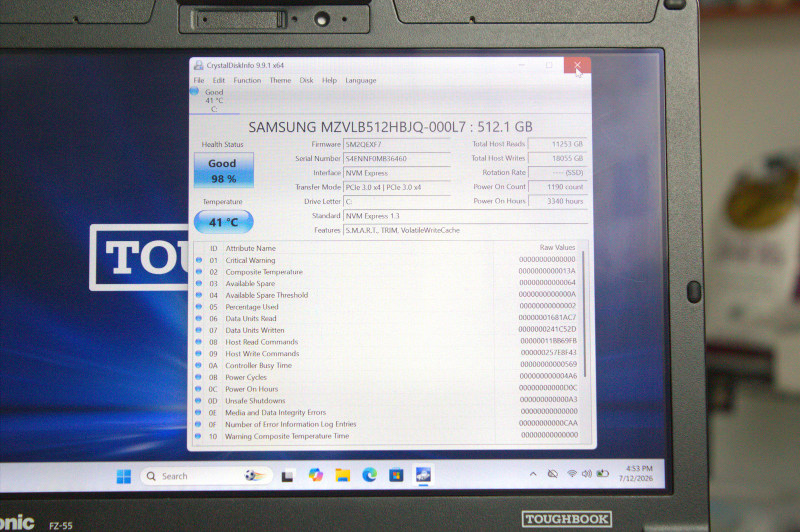Click the volume speaker tray icon

coord(586,473)
